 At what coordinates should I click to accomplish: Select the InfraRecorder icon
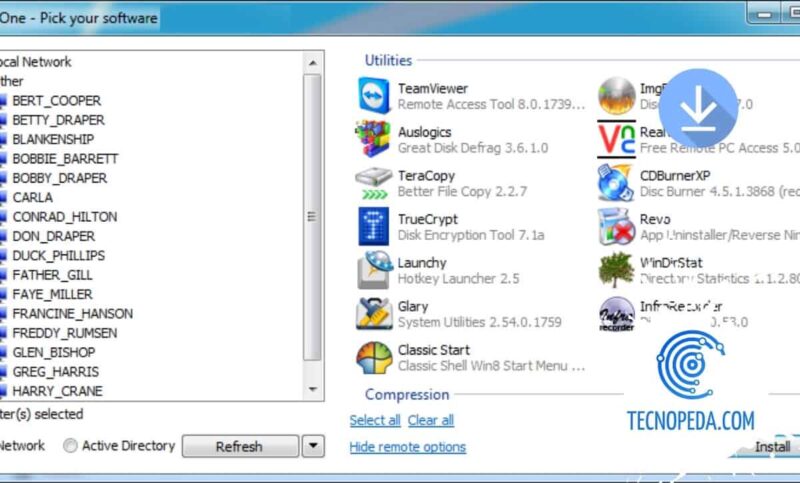616,314
